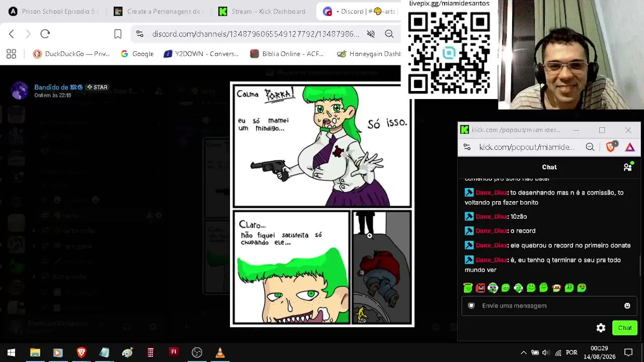Screen dimensions: 644x362
Task: Open OBS Studio from the taskbar
Action: pos(197,352)
